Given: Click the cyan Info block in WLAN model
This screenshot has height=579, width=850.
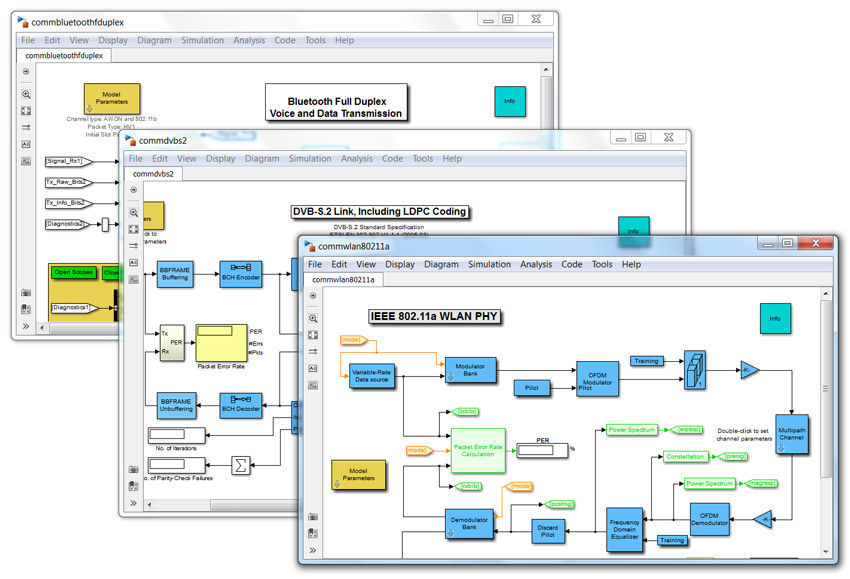Looking at the screenshot, I should 775,319.
